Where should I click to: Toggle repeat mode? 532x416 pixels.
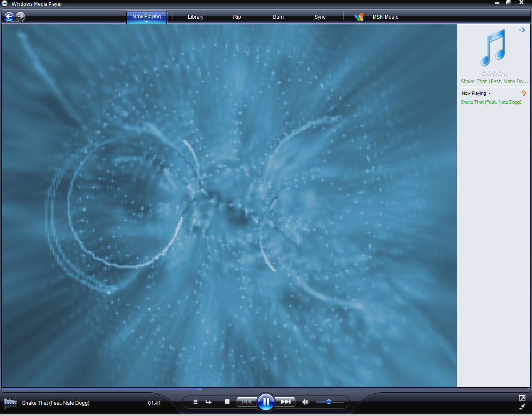209,402
